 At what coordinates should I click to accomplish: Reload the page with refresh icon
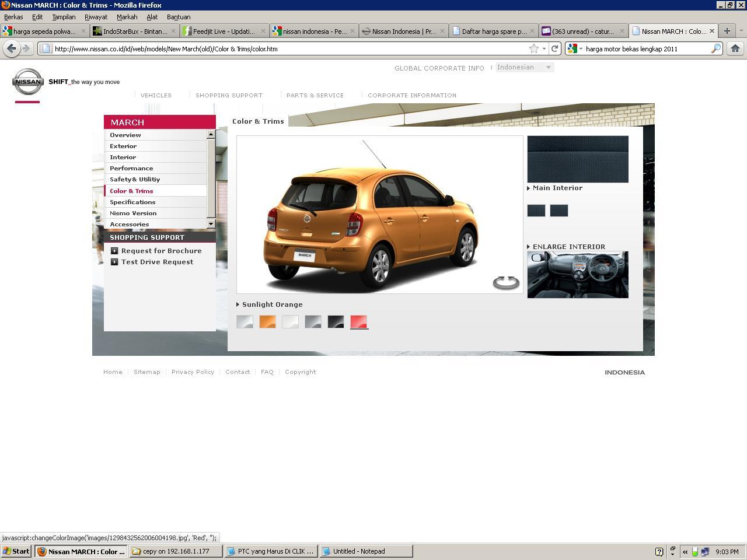coord(555,49)
